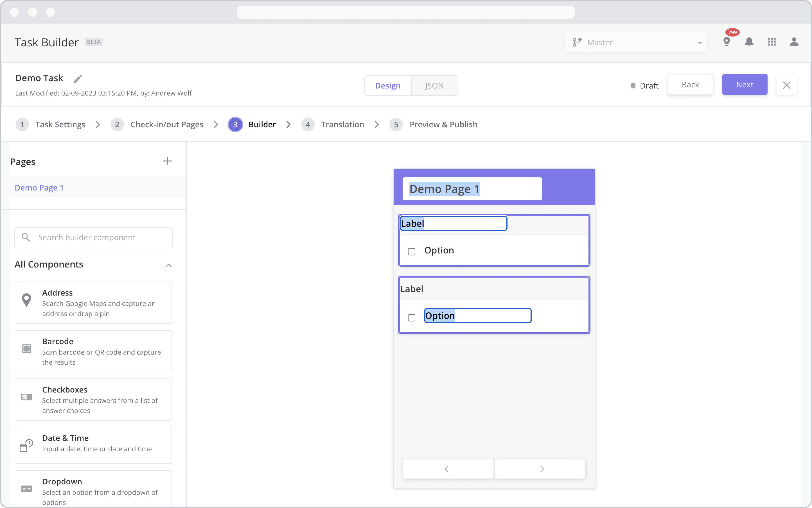This screenshot has width=812, height=508.
Task: Click the Pages panel heading
Action: 23,162
